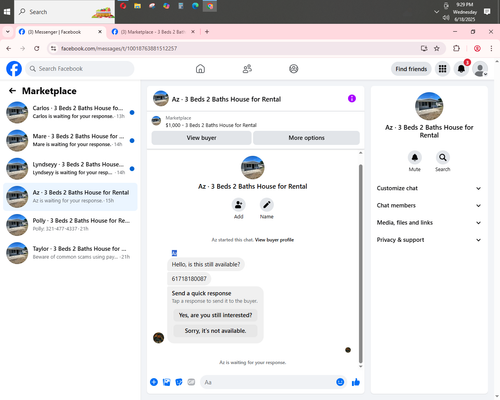Open File Explorer from the taskbar
The image size is (500, 400).
coord(137,6)
